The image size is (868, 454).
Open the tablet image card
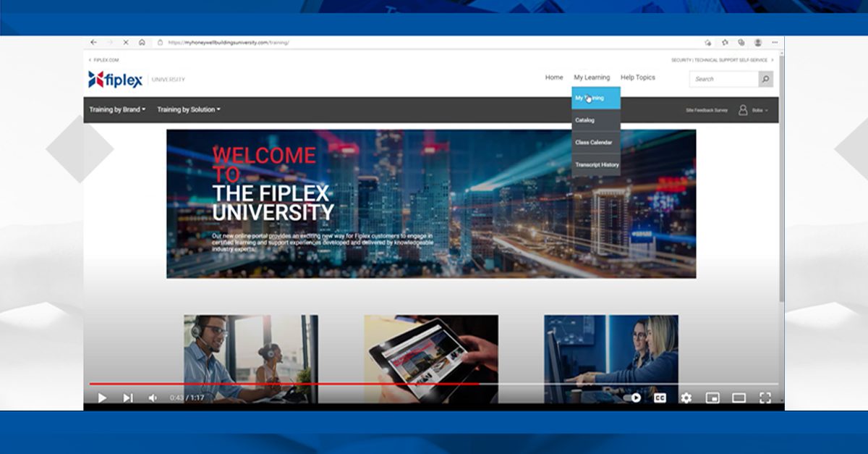tap(431, 358)
